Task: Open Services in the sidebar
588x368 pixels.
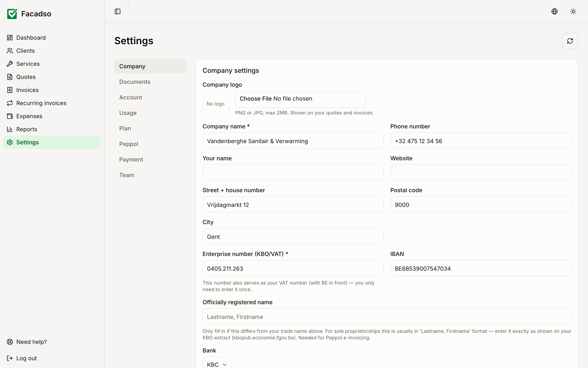Action: click(x=52, y=64)
